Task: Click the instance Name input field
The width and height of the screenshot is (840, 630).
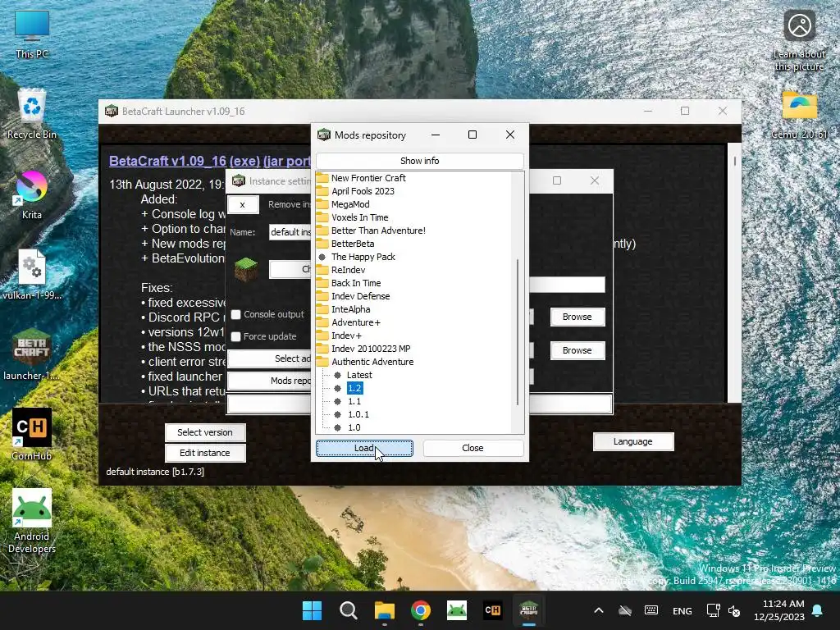Action: pos(290,232)
